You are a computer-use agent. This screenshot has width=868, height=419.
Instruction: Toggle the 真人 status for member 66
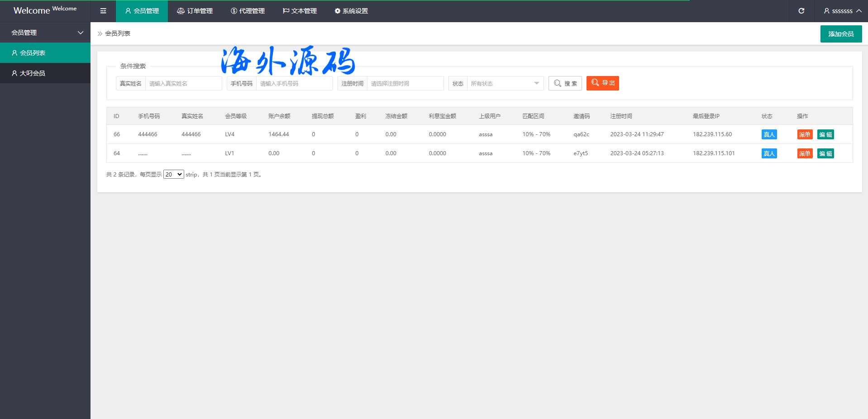[x=769, y=134]
